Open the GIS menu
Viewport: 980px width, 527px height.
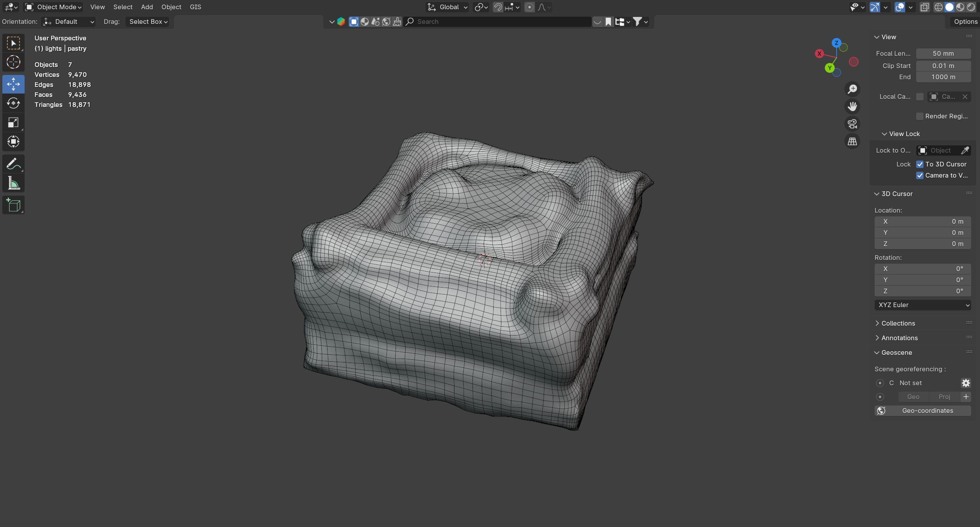tap(195, 7)
